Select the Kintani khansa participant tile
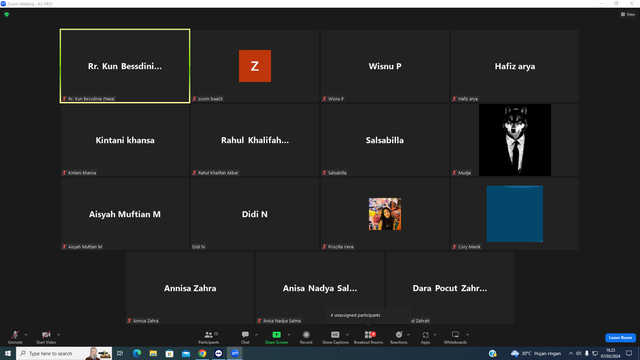The width and height of the screenshot is (640, 360). [125, 140]
